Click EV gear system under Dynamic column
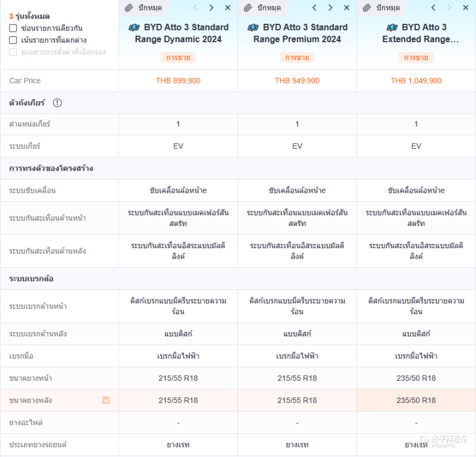Image resolution: width=476 pixels, height=457 pixels. (178, 146)
